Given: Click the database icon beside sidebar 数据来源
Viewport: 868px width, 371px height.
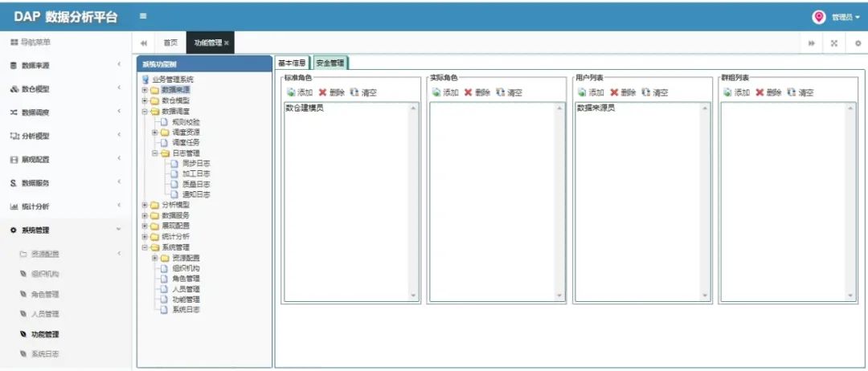Looking at the screenshot, I should pyautogui.click(x=14, y=65).
